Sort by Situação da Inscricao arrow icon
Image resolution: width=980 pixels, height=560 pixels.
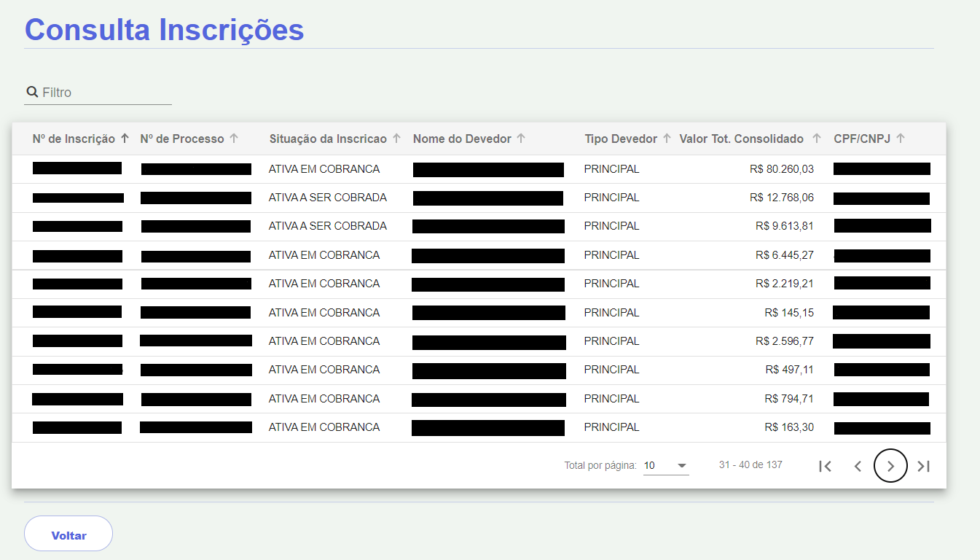(x=396, y=139)
